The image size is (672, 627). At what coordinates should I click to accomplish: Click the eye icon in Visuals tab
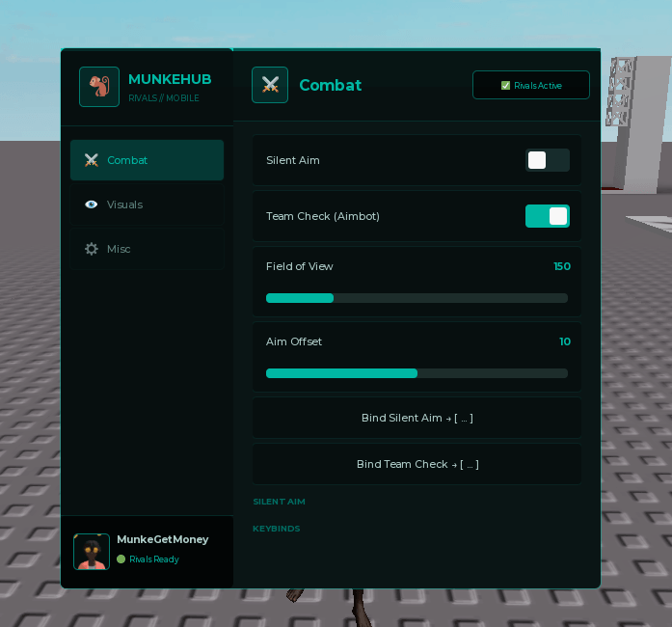point(92,204)
